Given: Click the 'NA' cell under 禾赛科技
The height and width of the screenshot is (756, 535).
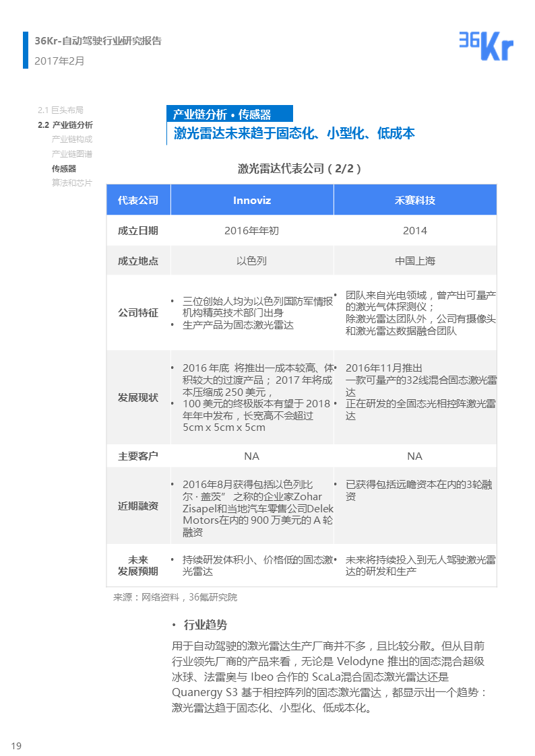Looking at the screenshot, I should coord(415,456).
